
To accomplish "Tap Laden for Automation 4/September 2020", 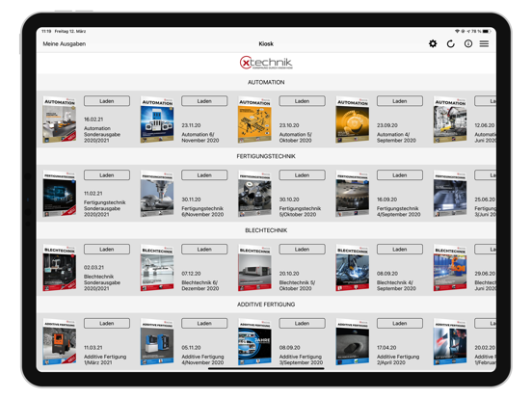I will click(x=400, y=101).
